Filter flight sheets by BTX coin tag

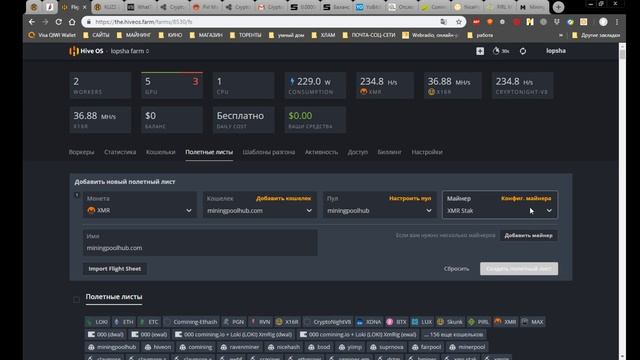[x=397, y=322]
